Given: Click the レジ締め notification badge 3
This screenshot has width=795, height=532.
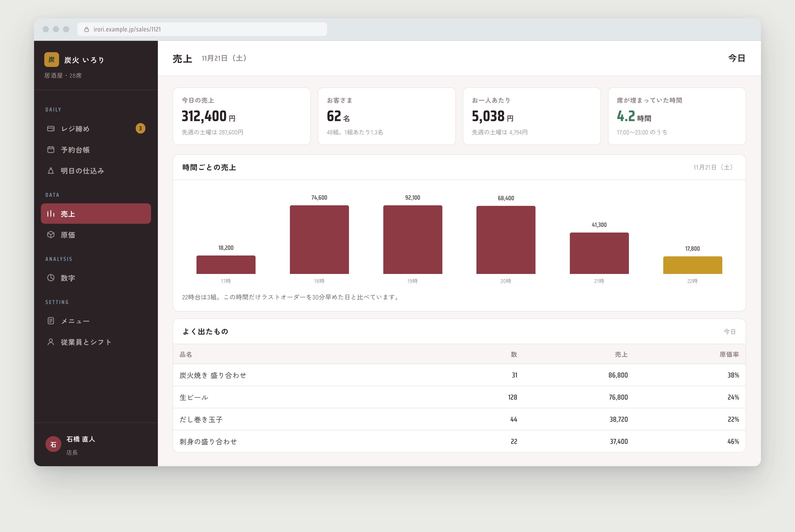Looking at the screenshot, I should pyautogui.click(x=140, y=128).
